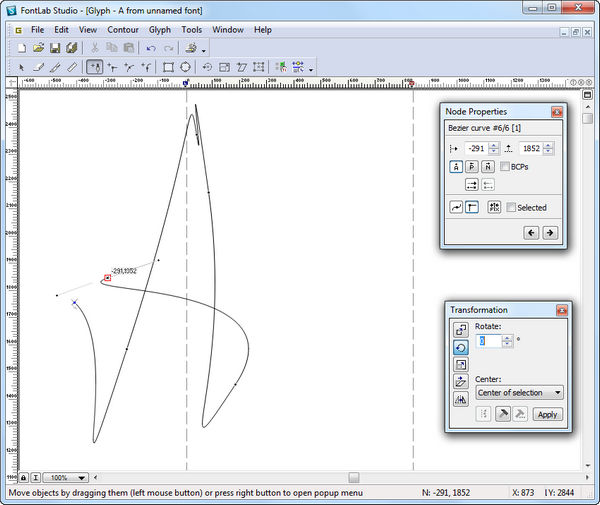
Task: Enable the BCPs checkbox
Action: click(505, 167)
